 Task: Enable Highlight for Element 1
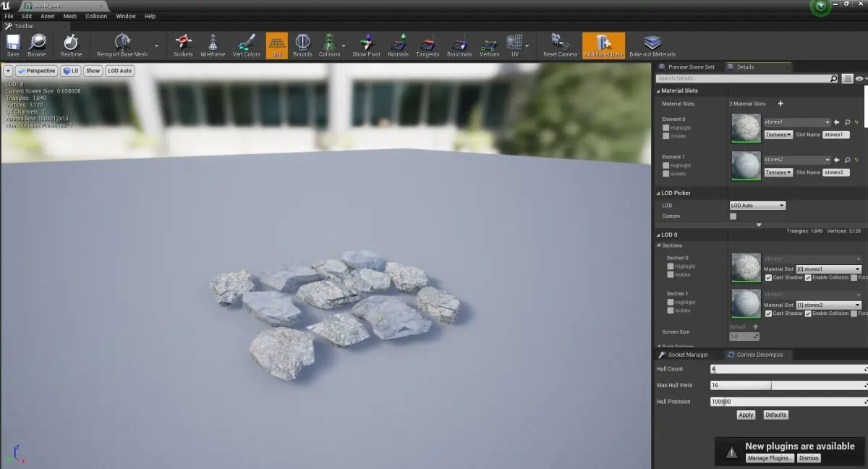(666, 166)
